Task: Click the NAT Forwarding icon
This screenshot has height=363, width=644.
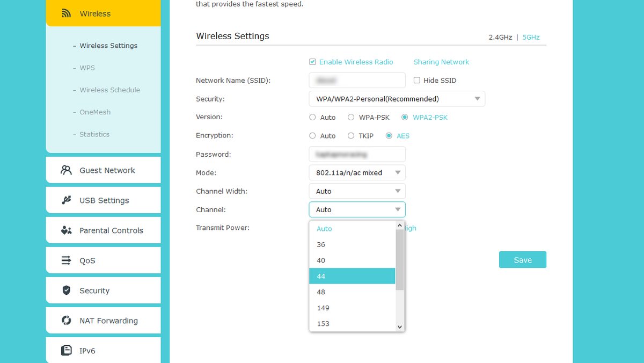Action: click(66, 320)
